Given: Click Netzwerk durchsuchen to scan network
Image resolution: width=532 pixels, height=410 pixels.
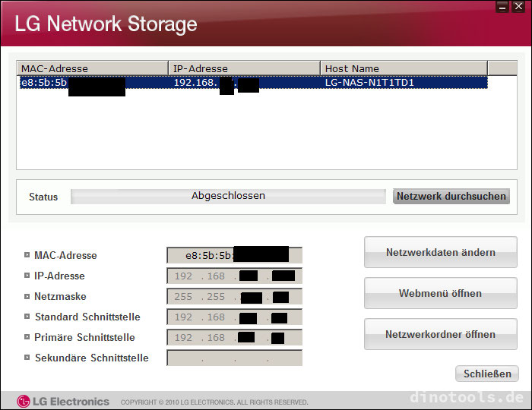Looking at the screenshot, I should 451,196.
